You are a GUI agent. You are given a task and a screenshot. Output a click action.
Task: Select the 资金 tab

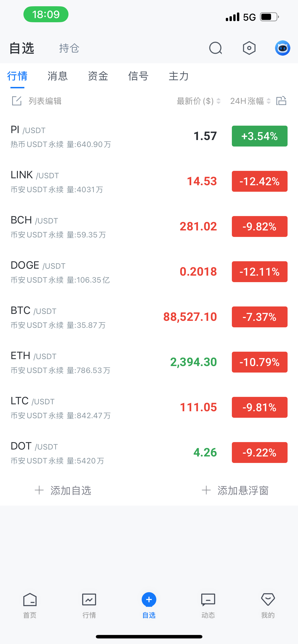[98, 76]
